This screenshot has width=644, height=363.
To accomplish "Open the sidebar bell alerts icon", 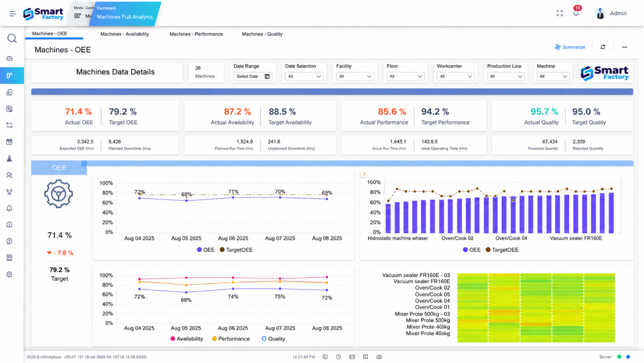I will coord(9,208).
